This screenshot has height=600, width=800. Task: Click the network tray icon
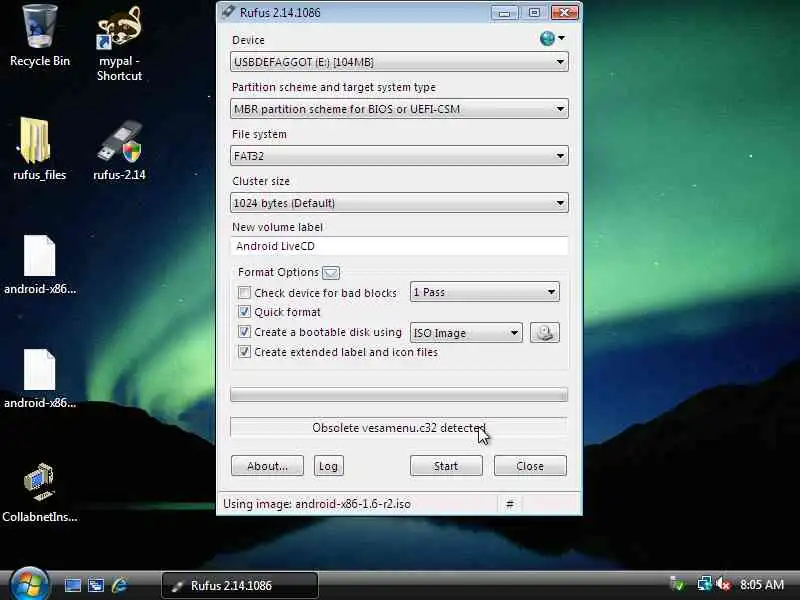coord(705,584)
